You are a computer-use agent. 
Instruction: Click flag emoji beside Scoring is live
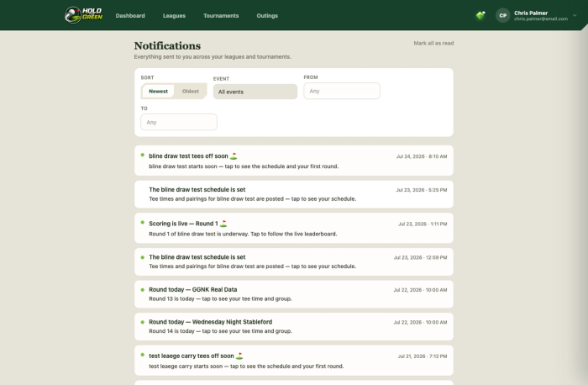point(223,224)
